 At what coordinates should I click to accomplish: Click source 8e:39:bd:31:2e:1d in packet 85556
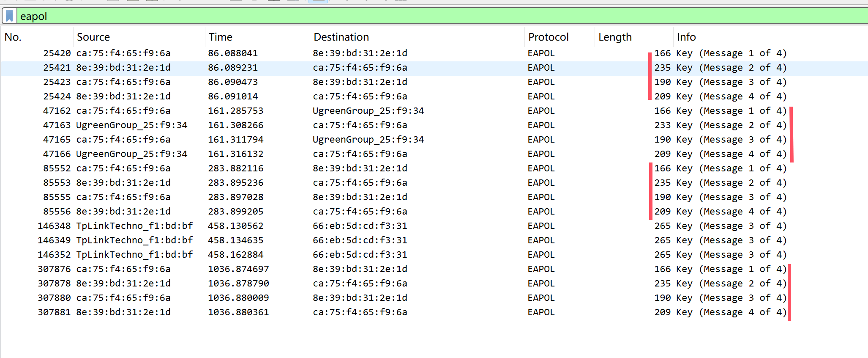click(123, 212)
